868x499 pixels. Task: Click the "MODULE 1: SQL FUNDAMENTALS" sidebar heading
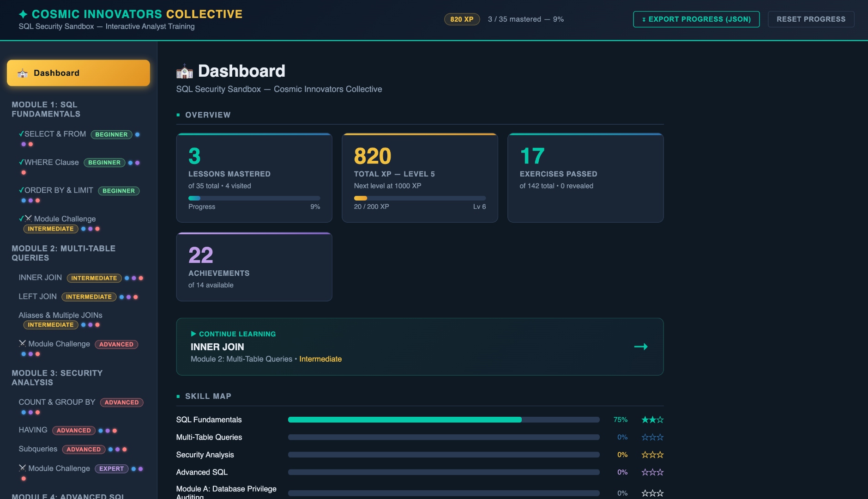pyautogui.click(x=46, y=109)
